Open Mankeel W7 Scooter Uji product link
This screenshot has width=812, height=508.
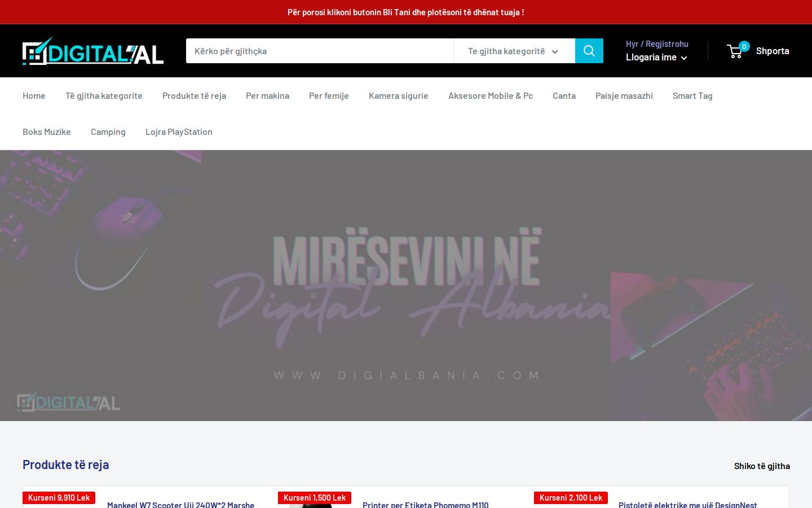[180, 504]
